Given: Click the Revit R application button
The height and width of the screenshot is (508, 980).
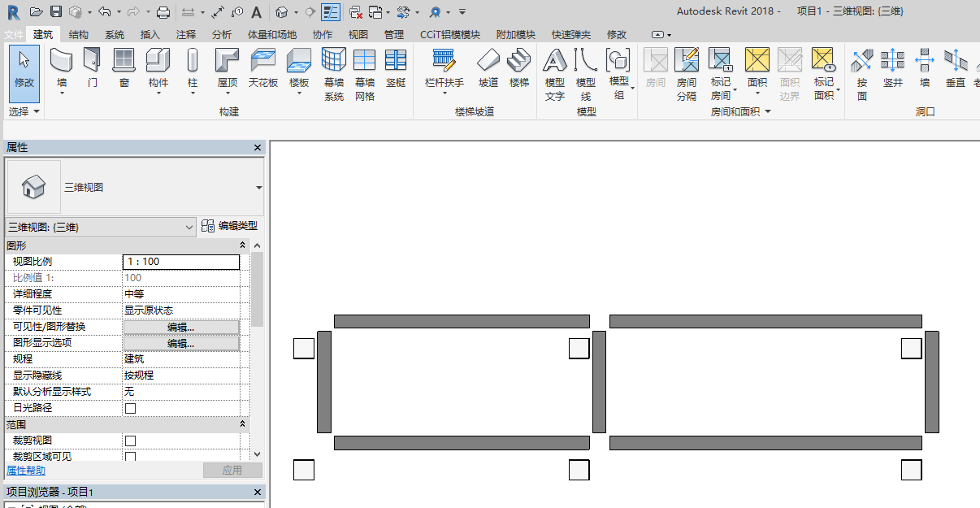Looking at the screenshot, I should [x=13, y=12].
